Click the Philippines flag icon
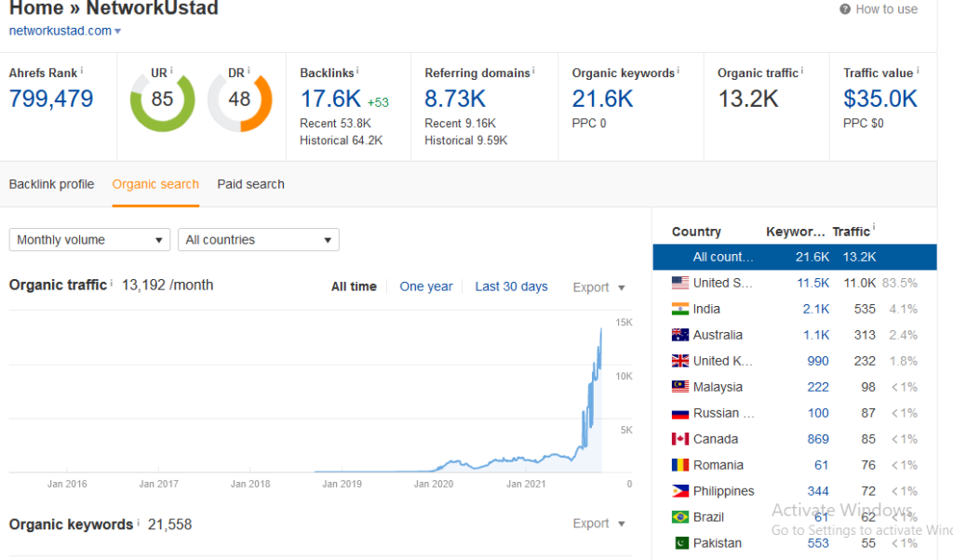This screenshot has width=953, height=560. coord(680,491)
